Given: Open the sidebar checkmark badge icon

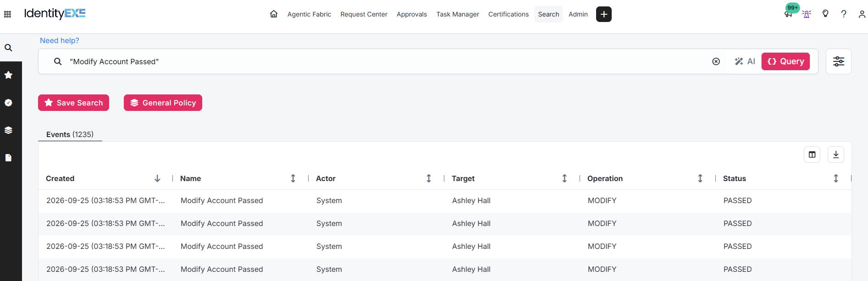Looking at the screenshot, I should click(x=8, y=103).
